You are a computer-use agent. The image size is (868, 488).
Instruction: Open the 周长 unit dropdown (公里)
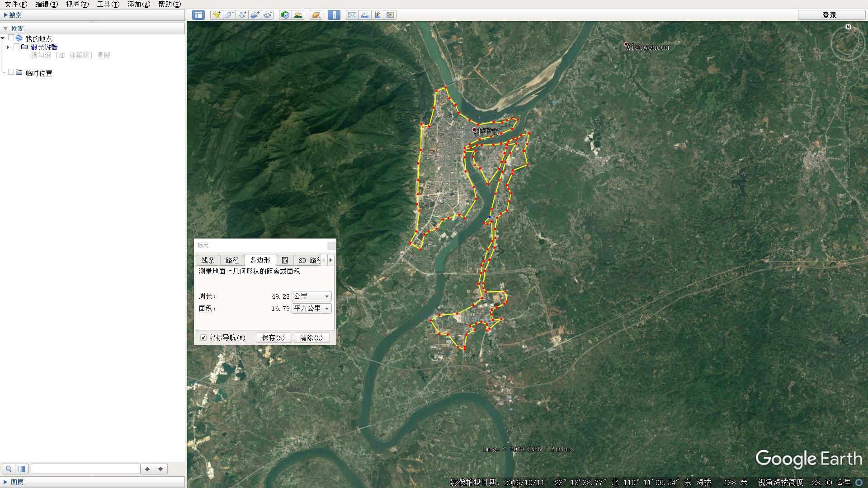point(311,296)
